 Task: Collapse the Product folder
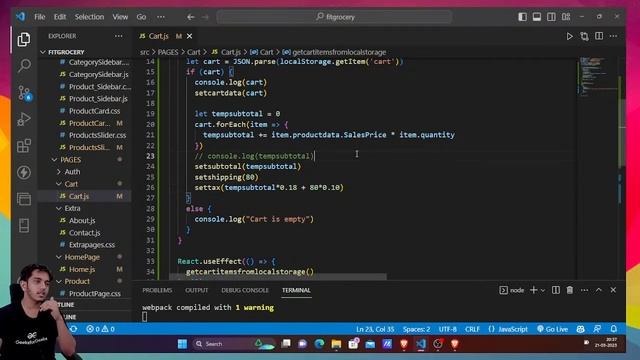77,281
